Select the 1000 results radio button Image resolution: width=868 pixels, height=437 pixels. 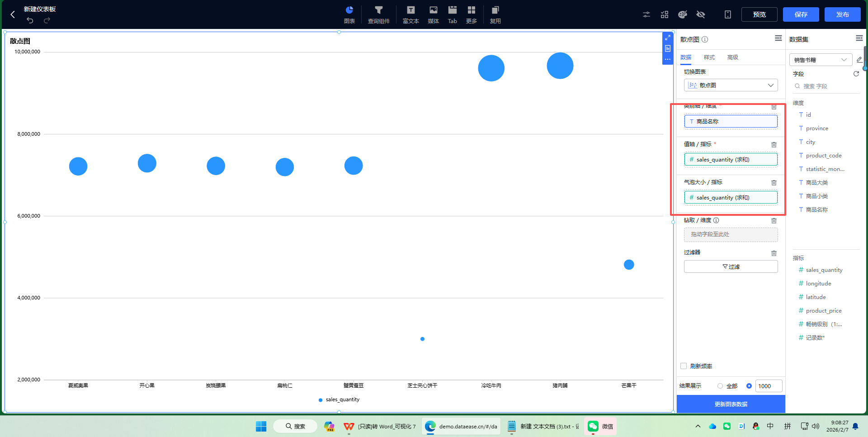coord(749,386)
